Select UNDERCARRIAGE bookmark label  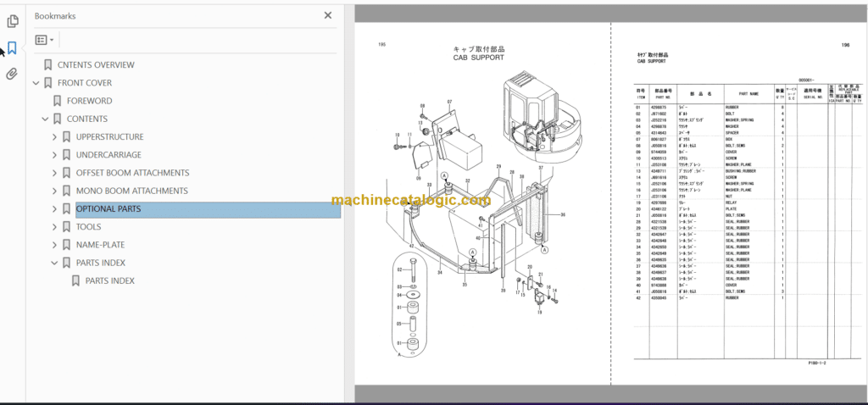[x=108, y=155]
